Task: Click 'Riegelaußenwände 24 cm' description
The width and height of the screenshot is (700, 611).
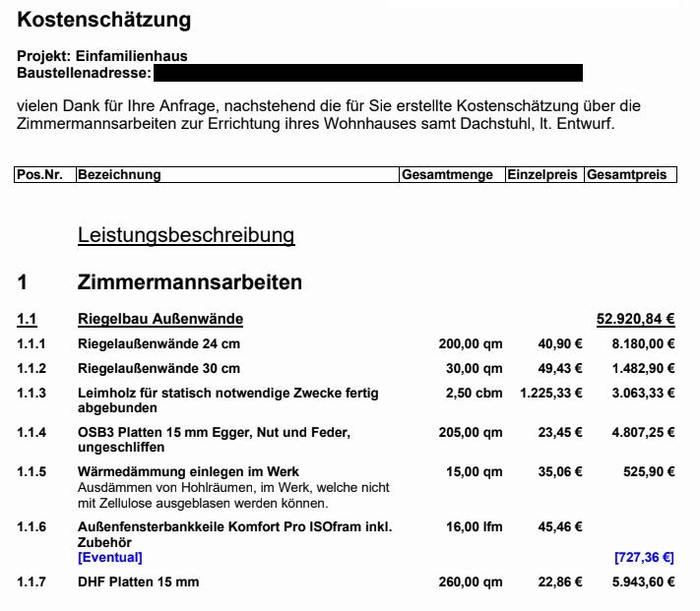Action: [x=159, y=343]
